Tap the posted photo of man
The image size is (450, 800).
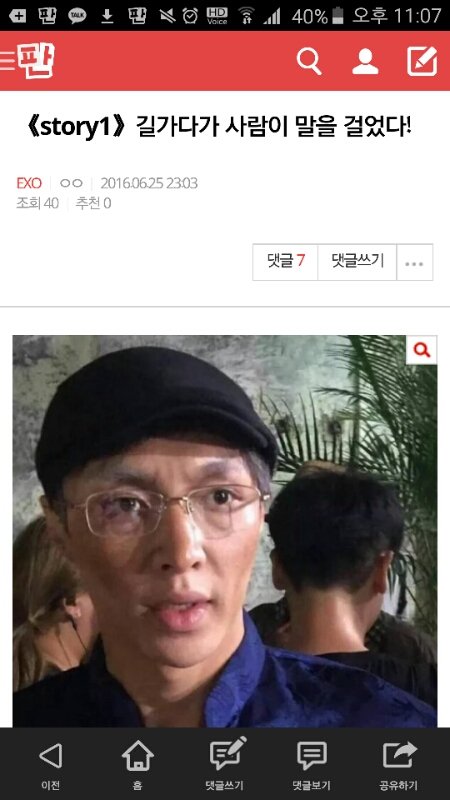[224, 531]
